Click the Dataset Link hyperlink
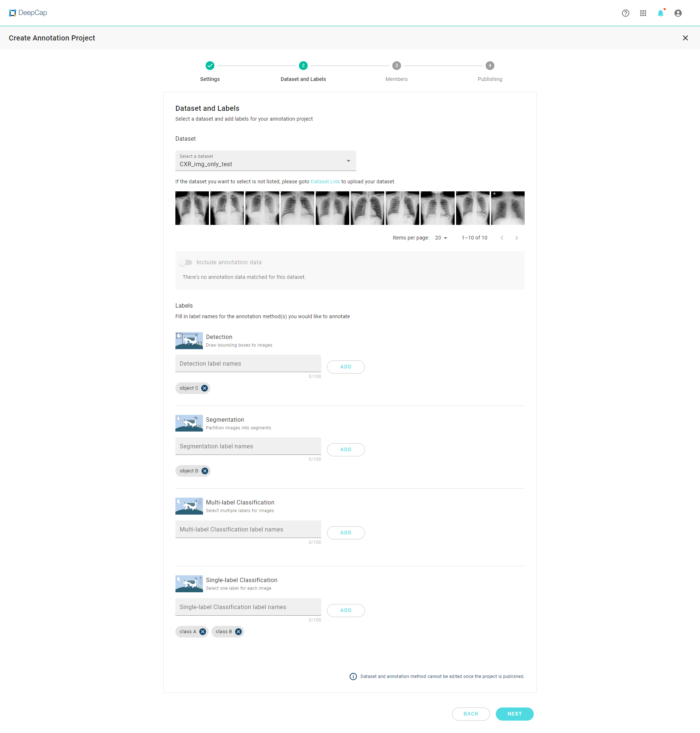The image size is (700, 733). click(x=325, y=182)
